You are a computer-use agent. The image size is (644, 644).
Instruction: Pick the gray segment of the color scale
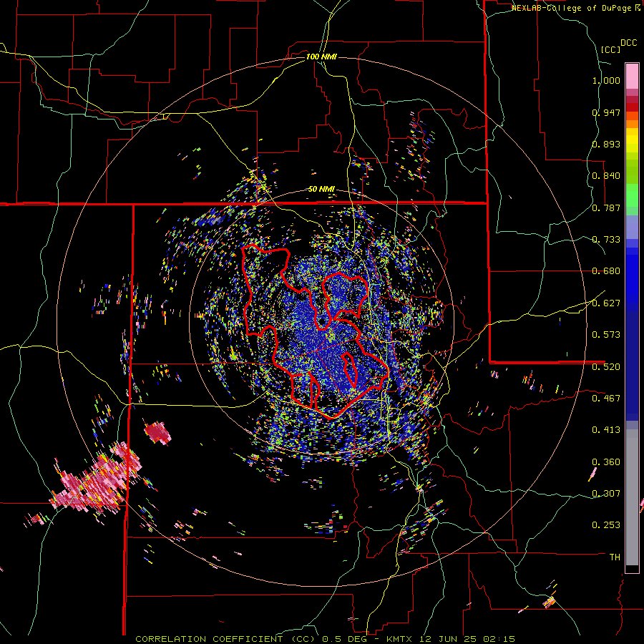pyautogui.click(x=632, y=497)
